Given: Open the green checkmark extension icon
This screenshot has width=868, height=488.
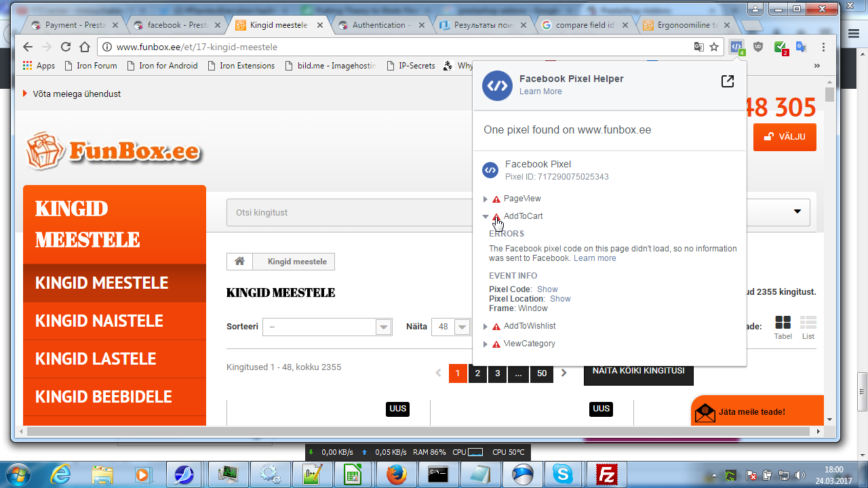Looking at the screenshot, I should point(781,48).
